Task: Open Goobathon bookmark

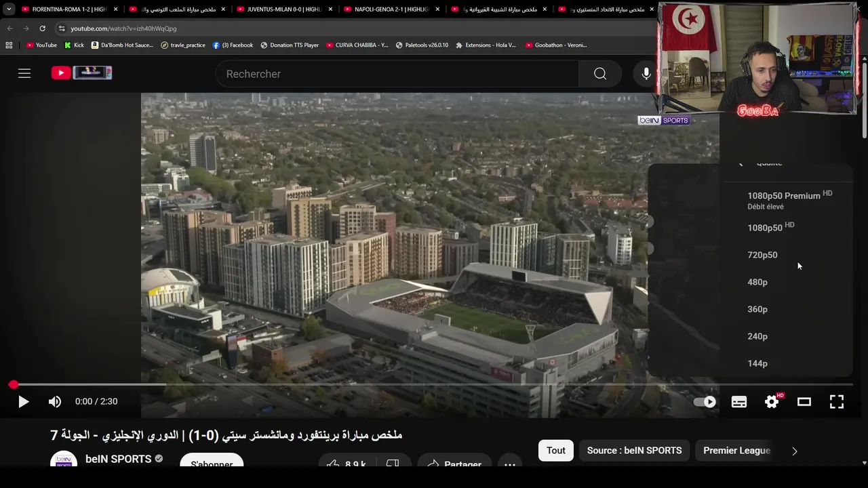Action: (x=555, y=45)
